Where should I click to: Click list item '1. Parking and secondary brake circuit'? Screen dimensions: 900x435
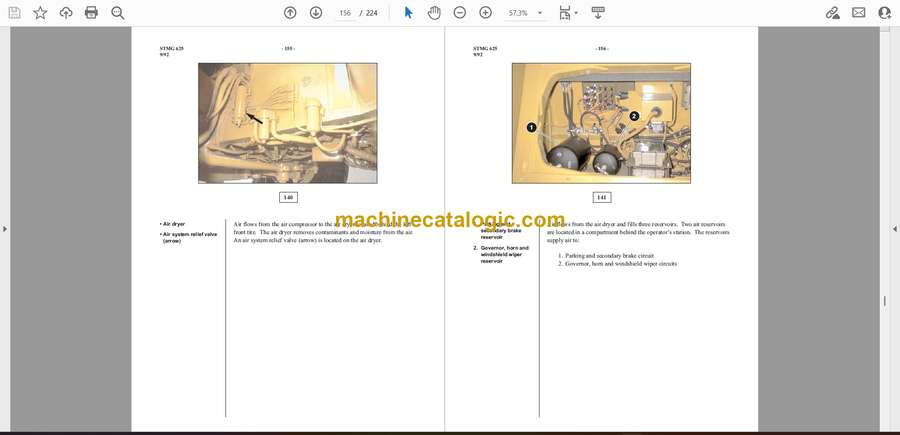pyautogui.click(x=606, y=255)
